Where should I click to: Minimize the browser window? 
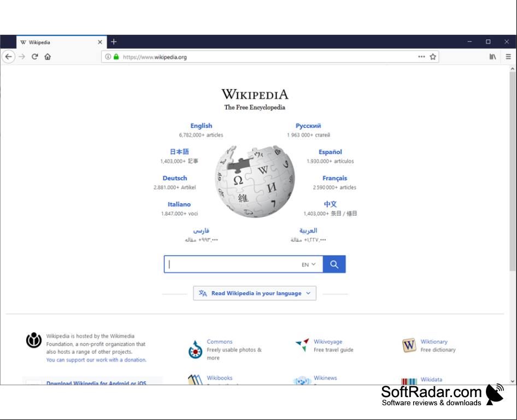(469, 42)
